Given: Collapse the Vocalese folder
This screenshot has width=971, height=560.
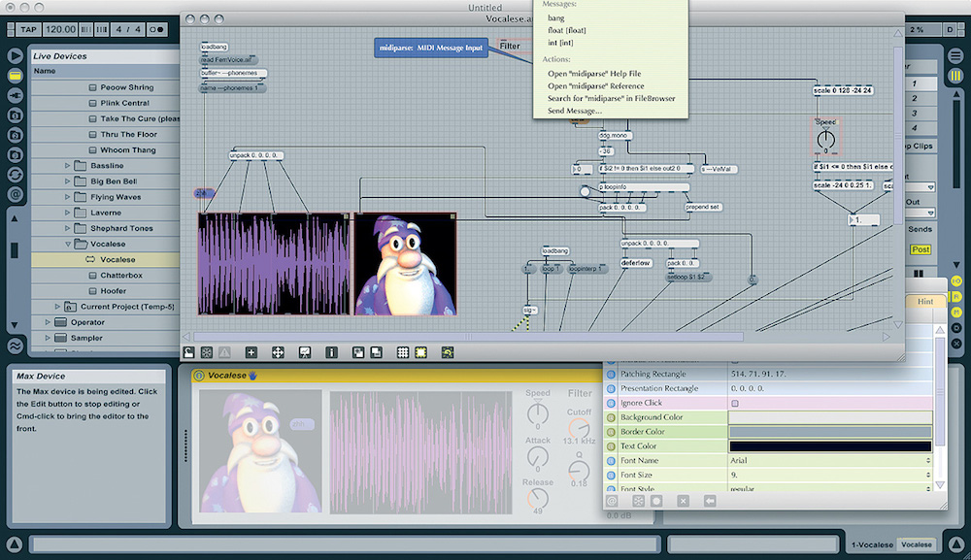Looking at the screenshot, I should [68, 244].
